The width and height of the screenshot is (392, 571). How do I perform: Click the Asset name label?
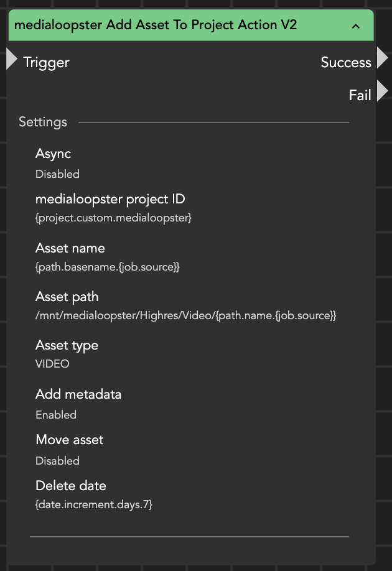[70, 248]
